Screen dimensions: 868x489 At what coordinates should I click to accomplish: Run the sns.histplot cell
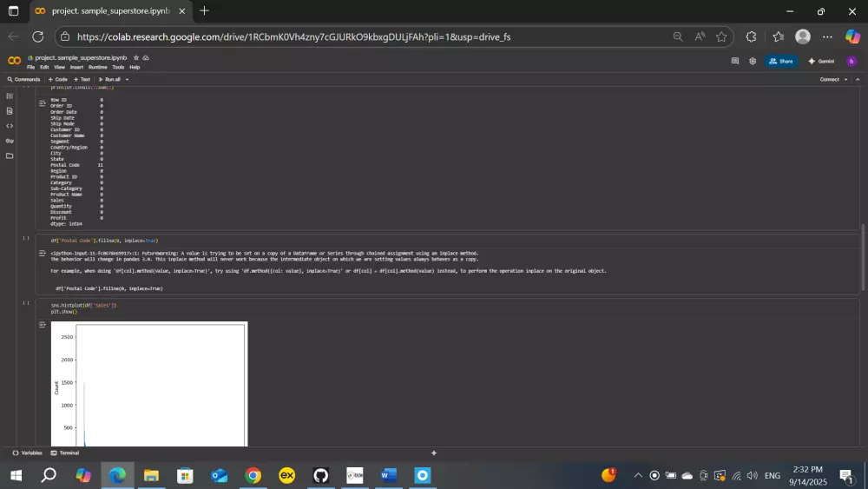coord(25,303)
